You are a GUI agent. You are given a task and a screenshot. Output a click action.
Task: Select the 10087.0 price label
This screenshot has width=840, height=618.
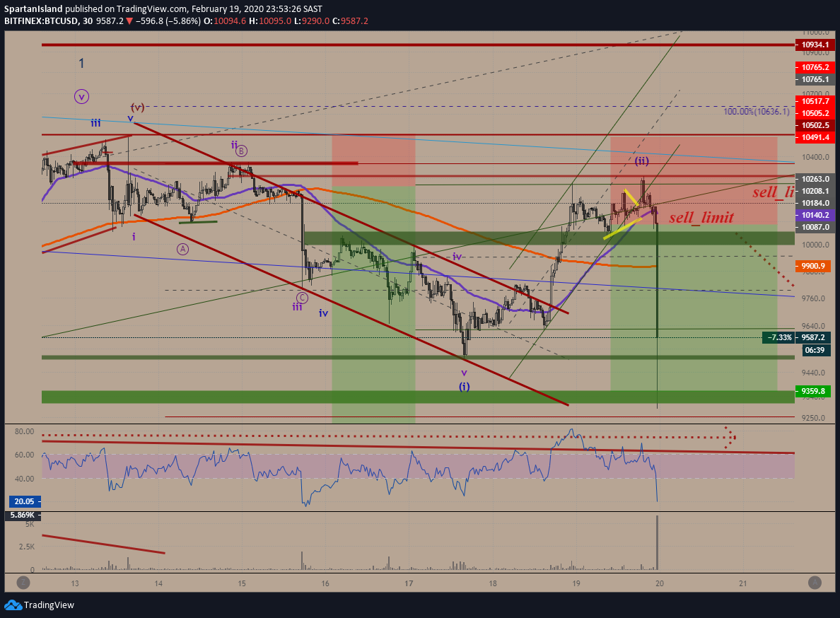point(815,227)
